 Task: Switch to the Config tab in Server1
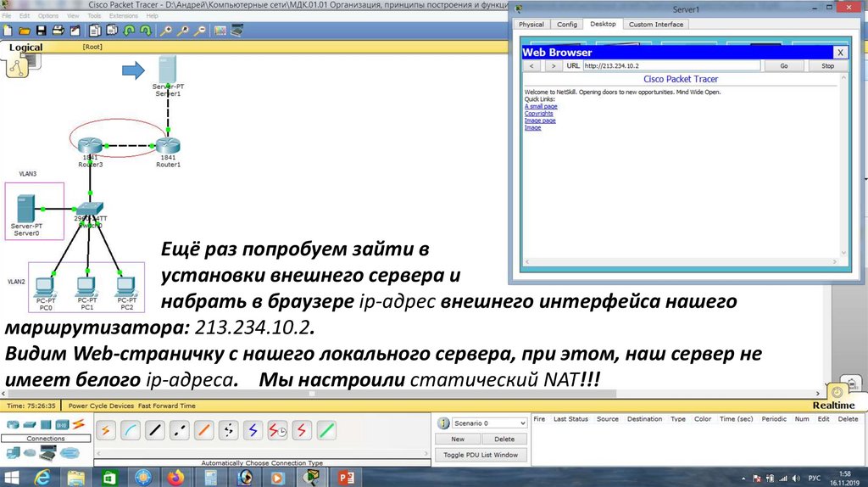pyautogui.click(x=567, y=25)
